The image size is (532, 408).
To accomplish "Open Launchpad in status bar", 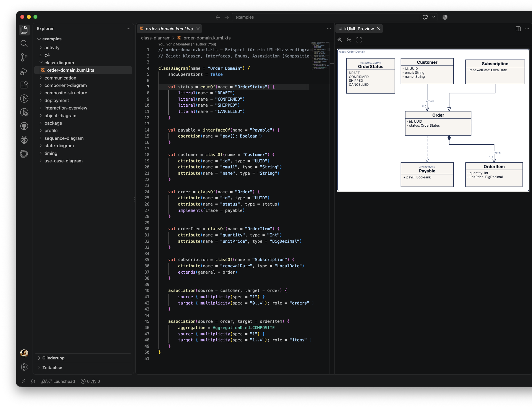I will click(x=58, y=381).
